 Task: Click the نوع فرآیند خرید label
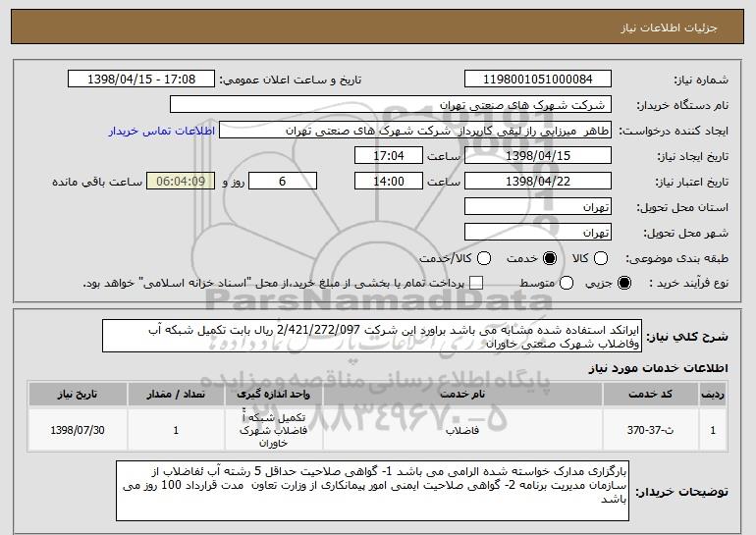688,284
